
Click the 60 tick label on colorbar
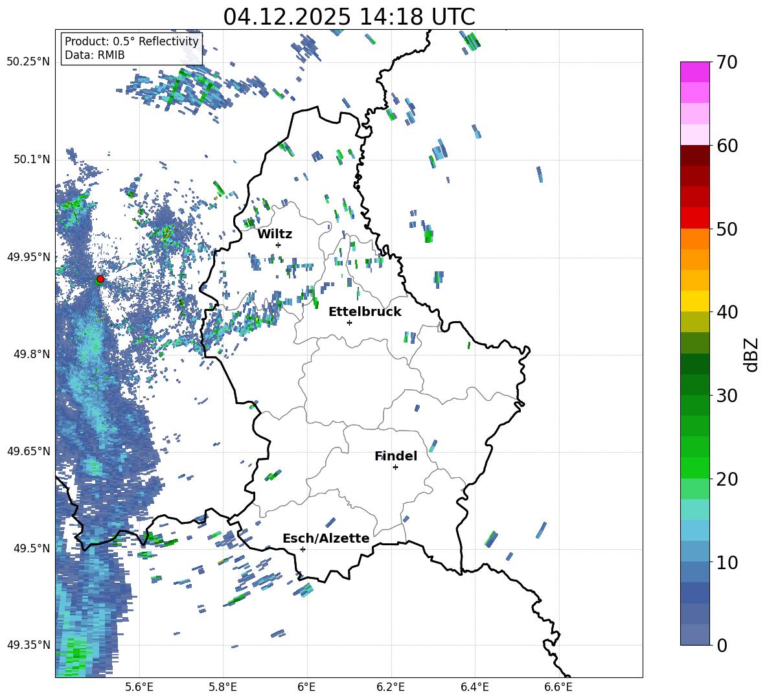point(726,146)
